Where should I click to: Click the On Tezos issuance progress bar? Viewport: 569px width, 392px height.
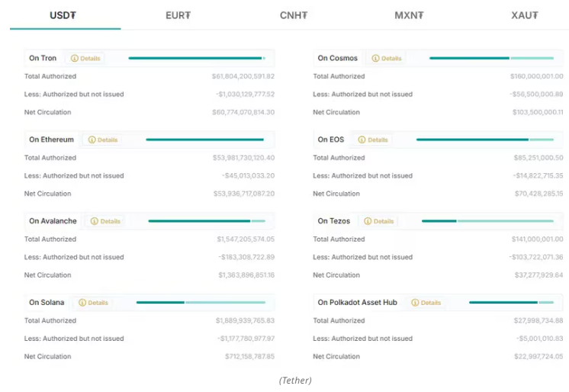click(487, 221)
